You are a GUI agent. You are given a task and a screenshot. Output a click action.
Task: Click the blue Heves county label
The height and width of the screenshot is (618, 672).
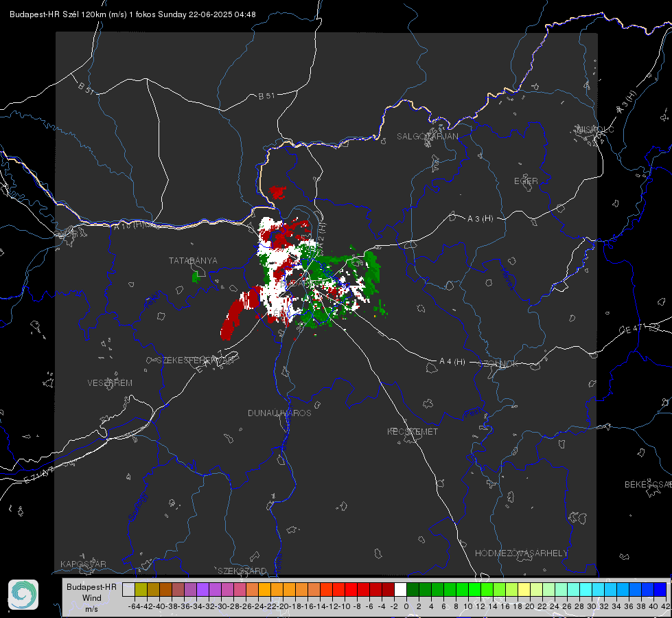pos(508,279)
